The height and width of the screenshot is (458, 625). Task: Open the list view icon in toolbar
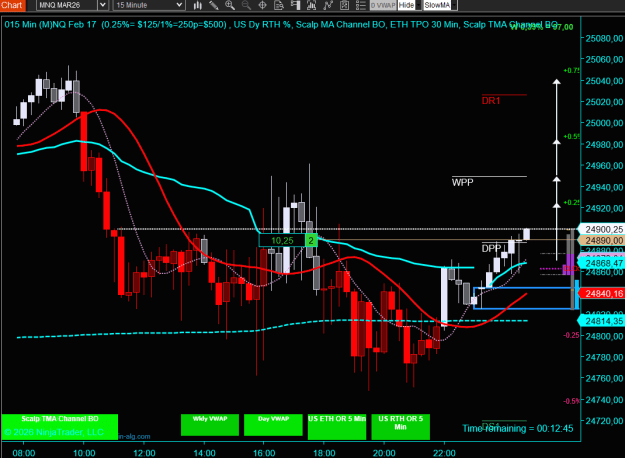[x=360, y=5]
